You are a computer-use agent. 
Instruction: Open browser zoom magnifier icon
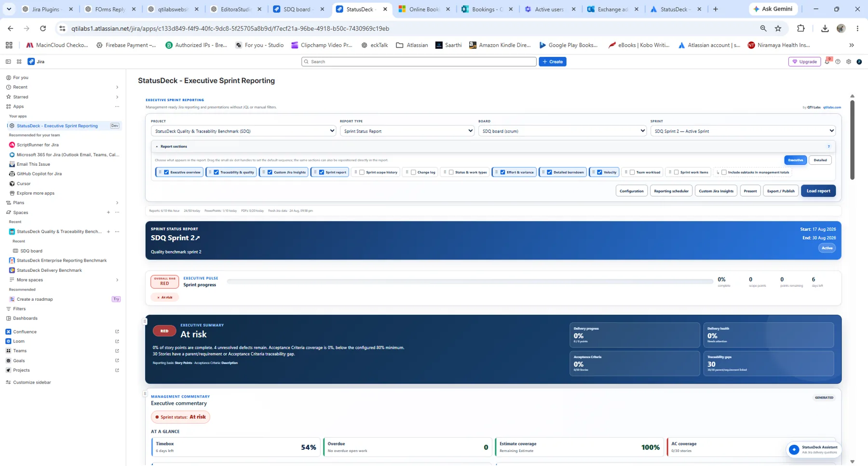763,28
